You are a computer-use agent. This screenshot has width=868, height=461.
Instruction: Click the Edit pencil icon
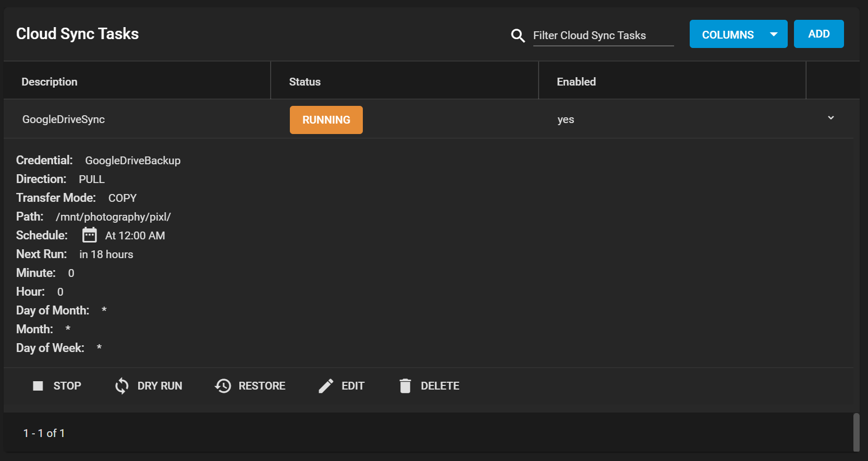coord(326,386)
